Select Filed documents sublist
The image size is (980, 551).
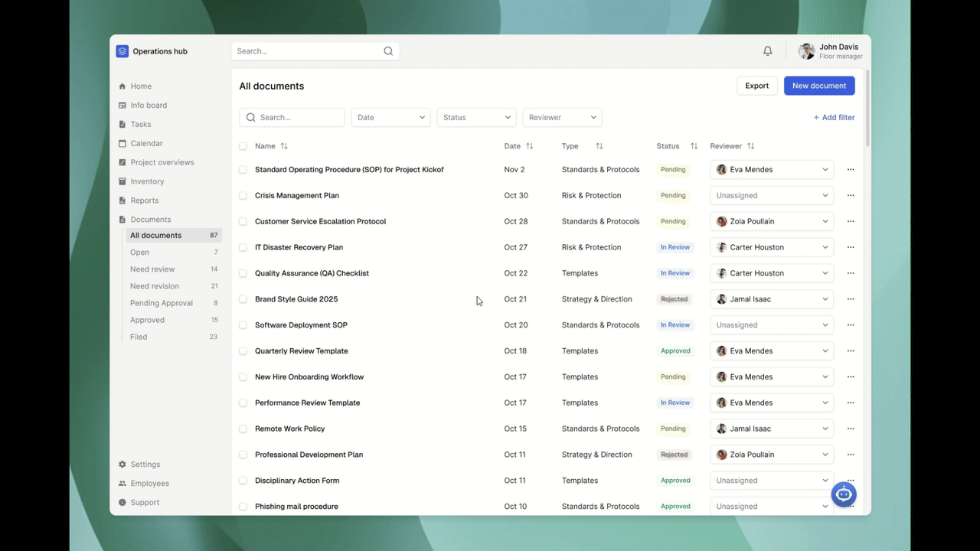pos(174,337)
